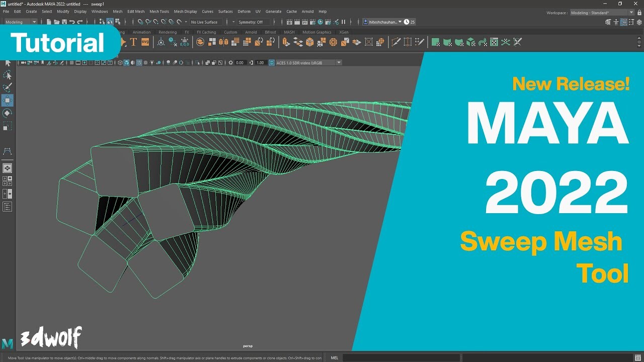Screen dimensions: 644x362
Task: Click the No Live Surface button
Action: tap(205, 22)
